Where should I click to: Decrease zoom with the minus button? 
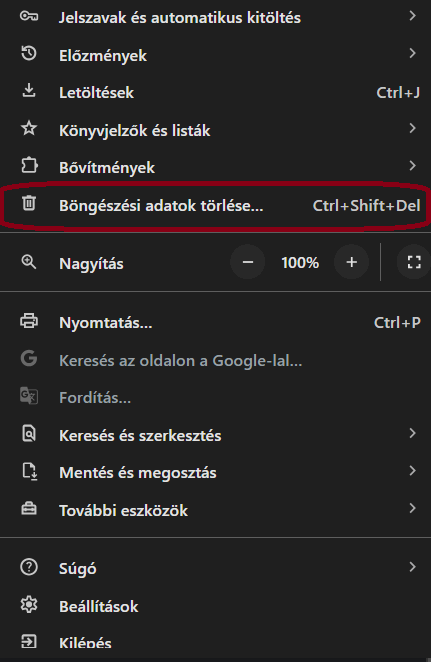[x=248, y=262]
